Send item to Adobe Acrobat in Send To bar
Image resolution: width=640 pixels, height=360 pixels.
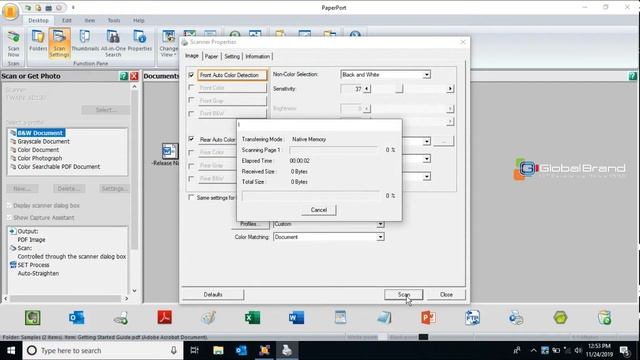164,318
